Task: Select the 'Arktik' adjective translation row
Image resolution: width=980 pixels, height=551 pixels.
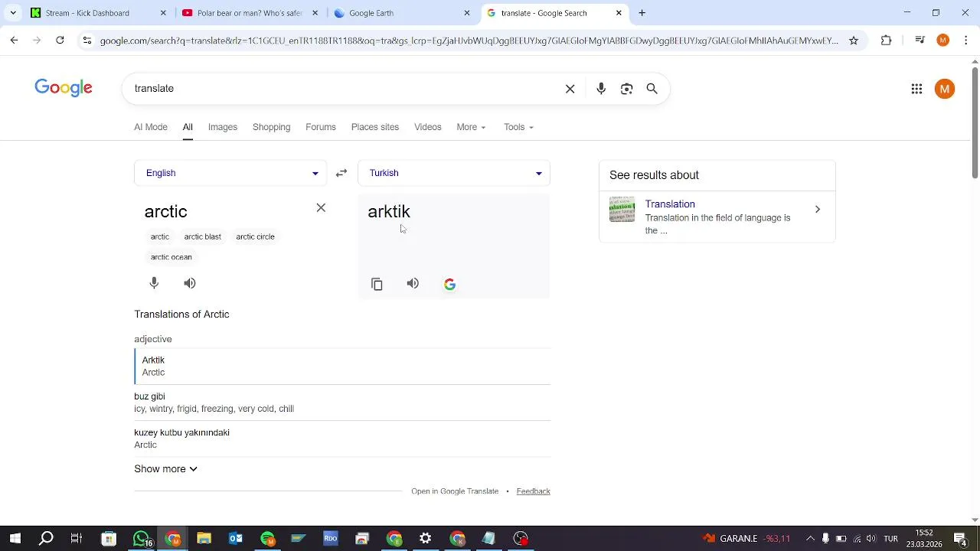Action: [x=342, y=366]
